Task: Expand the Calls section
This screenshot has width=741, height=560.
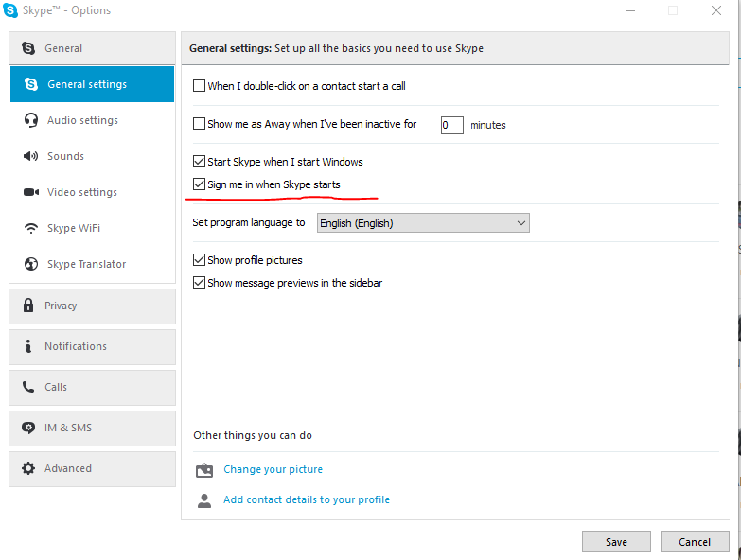Action: point(92,387)
